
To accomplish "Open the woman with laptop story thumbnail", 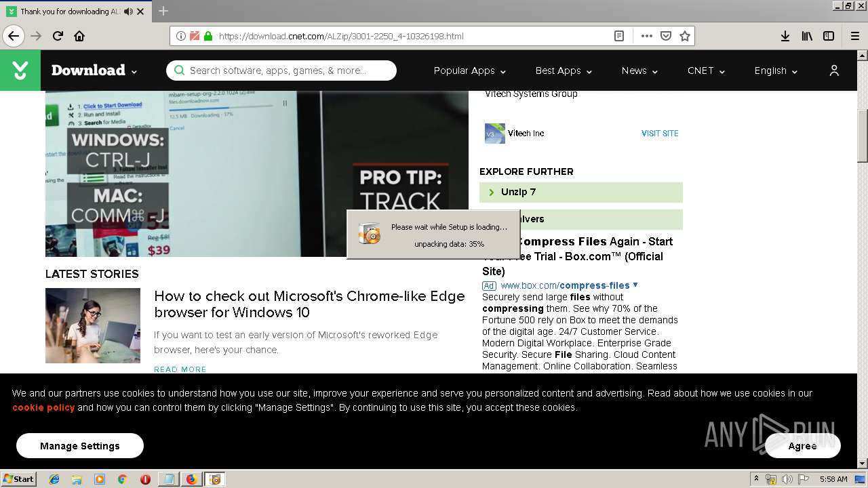I will (x=93, y=325).
